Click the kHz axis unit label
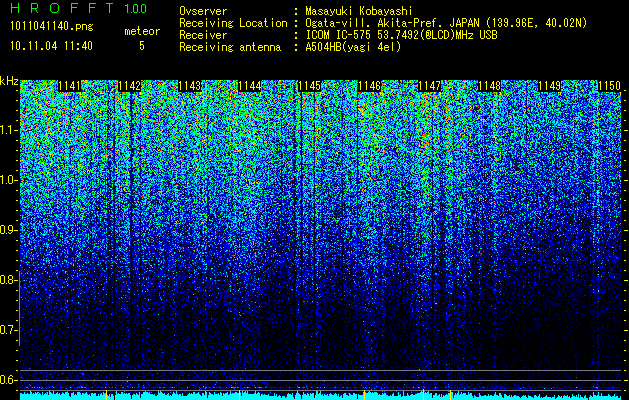The height and width of the screenshot is (400, 629). pos(9,81)
